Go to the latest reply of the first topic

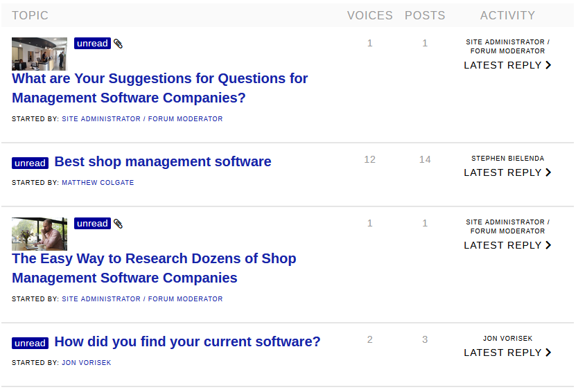coord(507,65)
